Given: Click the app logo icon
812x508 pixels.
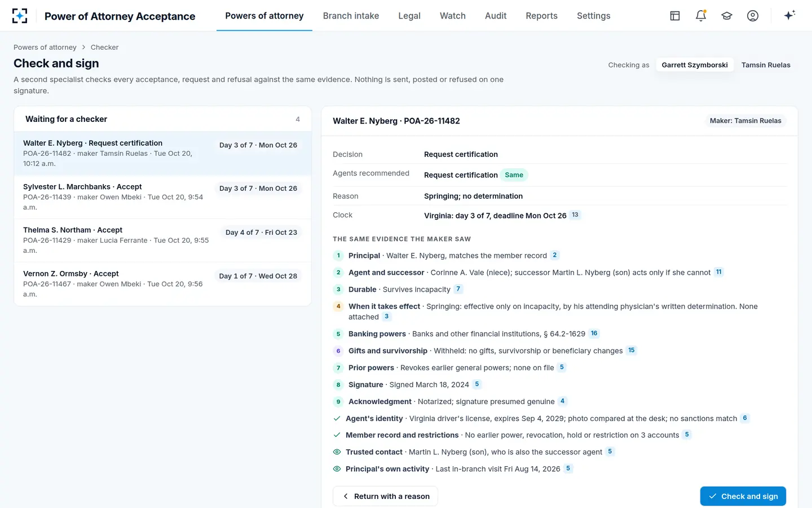Looking at the screenshot, I should click(x=20, y=16).
